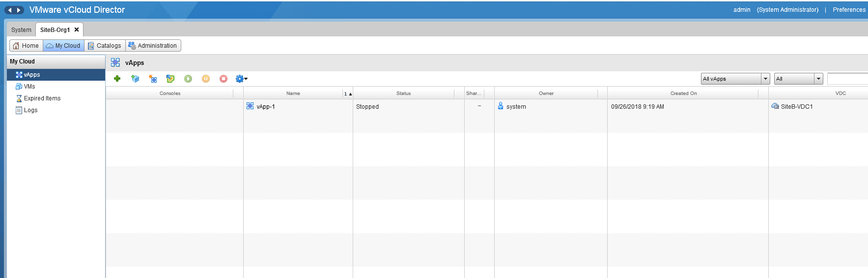The image size is (868, 278).
Task: Click the orange suspend vApp icon
Action: [206, 79]
